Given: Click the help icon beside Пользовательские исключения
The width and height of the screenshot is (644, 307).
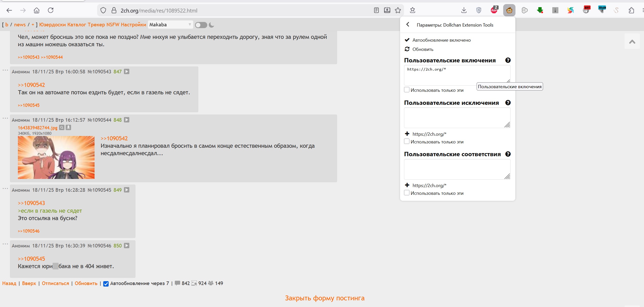Looking at the screenshot, I should [508, 103].
